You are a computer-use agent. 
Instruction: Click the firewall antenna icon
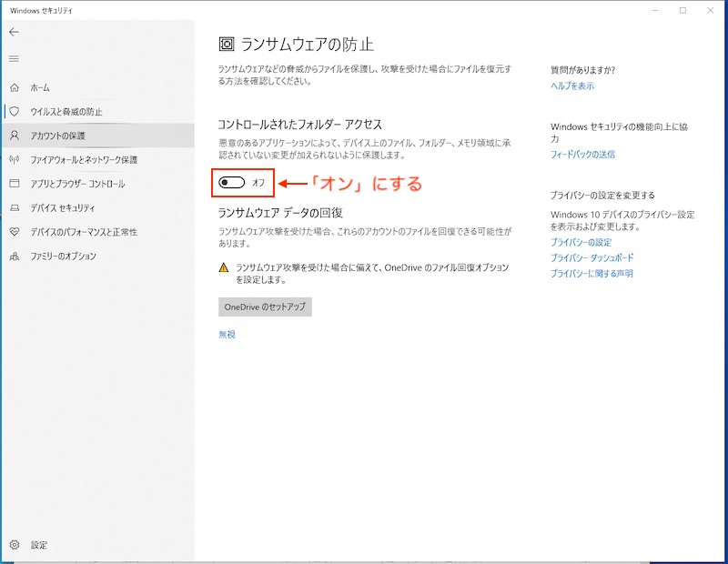[x=15, y=160]
